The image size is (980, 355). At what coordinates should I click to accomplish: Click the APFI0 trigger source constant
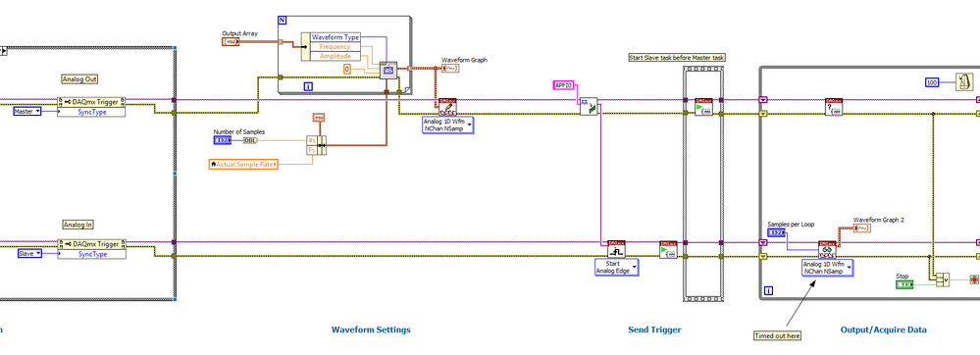tap(563, 85)
